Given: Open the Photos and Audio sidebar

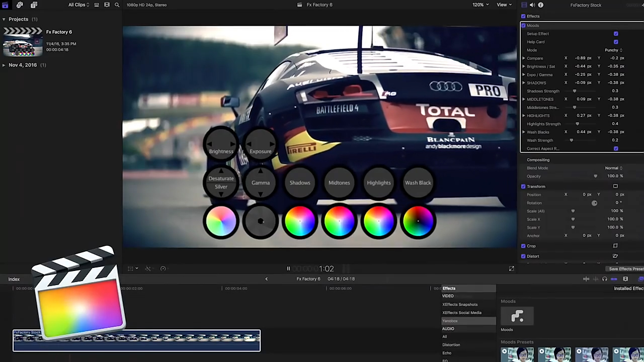Looking at the screenshot, I should (x=20, y=5).
